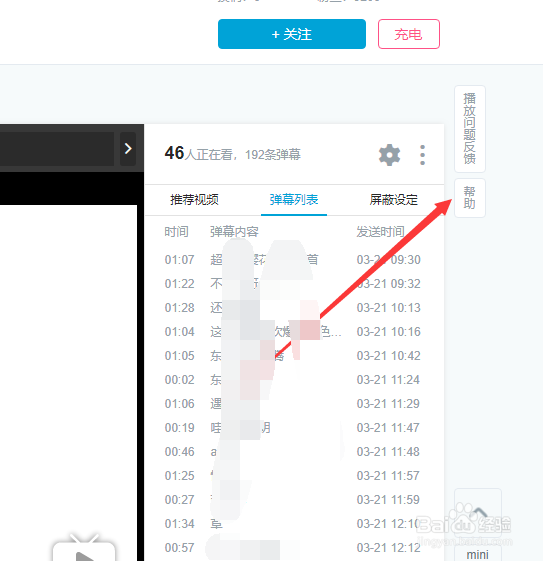Sort by 弹幕内容 column header
543x561 pixels.
point(234,231)
